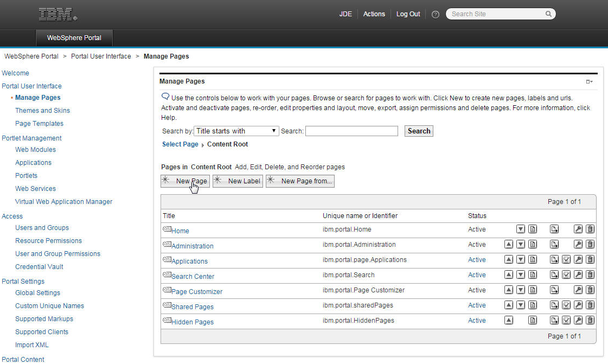Click New Page from... button
The image size is (608, 364).
(300, 181)
